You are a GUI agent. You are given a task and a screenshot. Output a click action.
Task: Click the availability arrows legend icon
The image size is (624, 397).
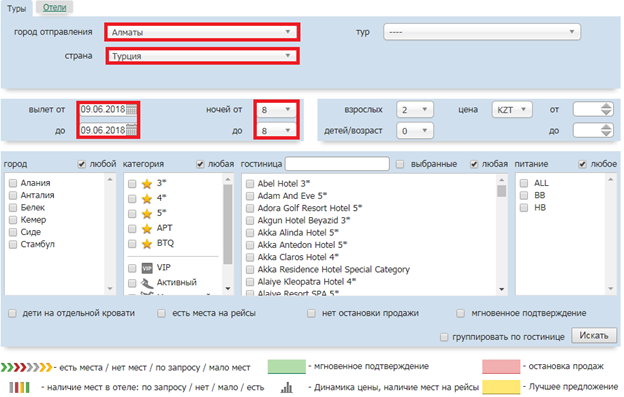point(26,367)
